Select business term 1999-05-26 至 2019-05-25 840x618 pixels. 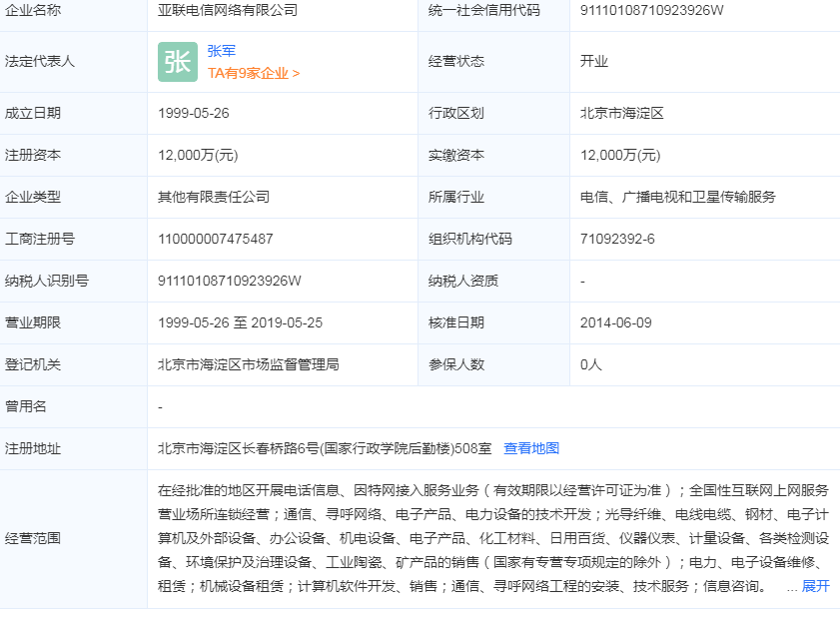240,322
